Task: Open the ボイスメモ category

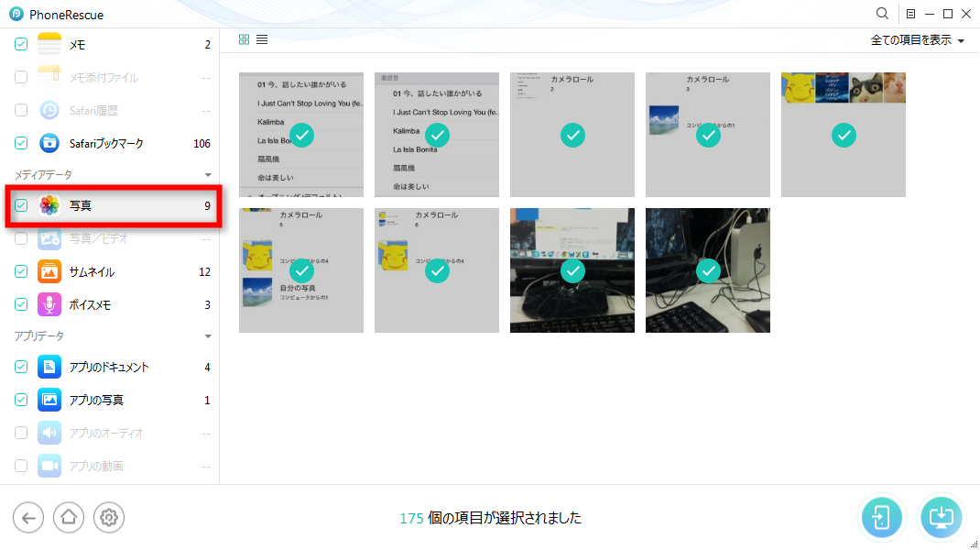Action: coord(90,304)
